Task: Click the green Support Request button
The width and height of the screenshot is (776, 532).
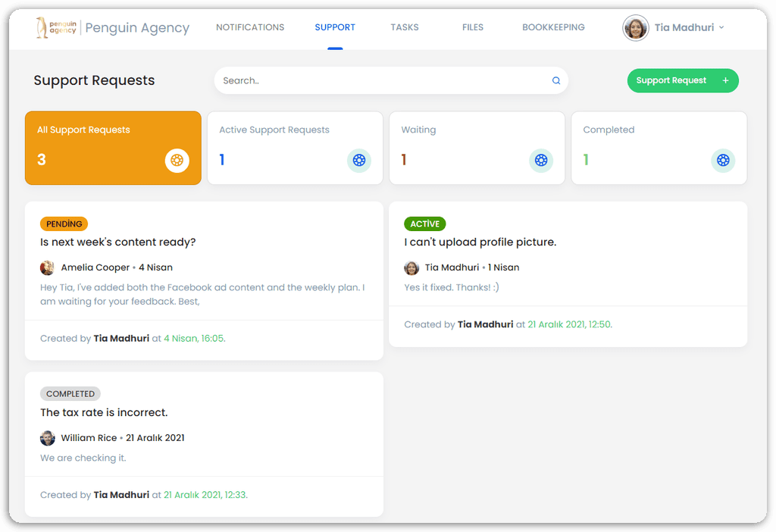Action: tap(683, 80)
